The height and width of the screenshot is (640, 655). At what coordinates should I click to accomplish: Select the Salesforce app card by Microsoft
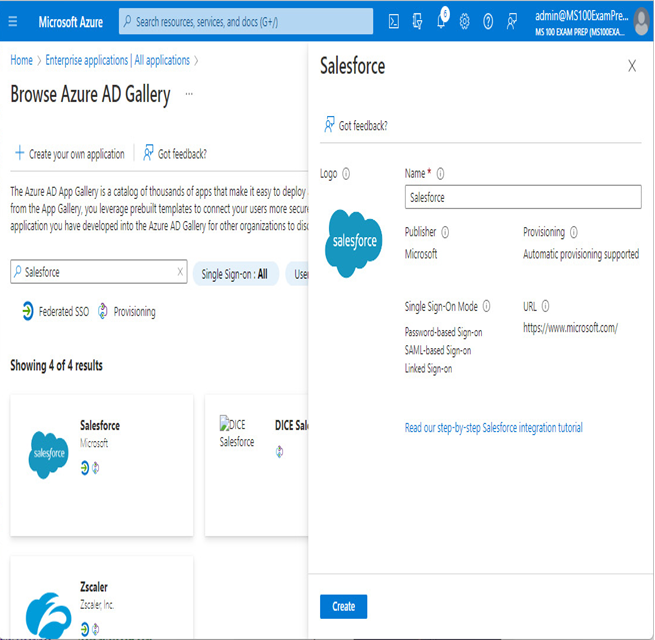tap(102, 465)
